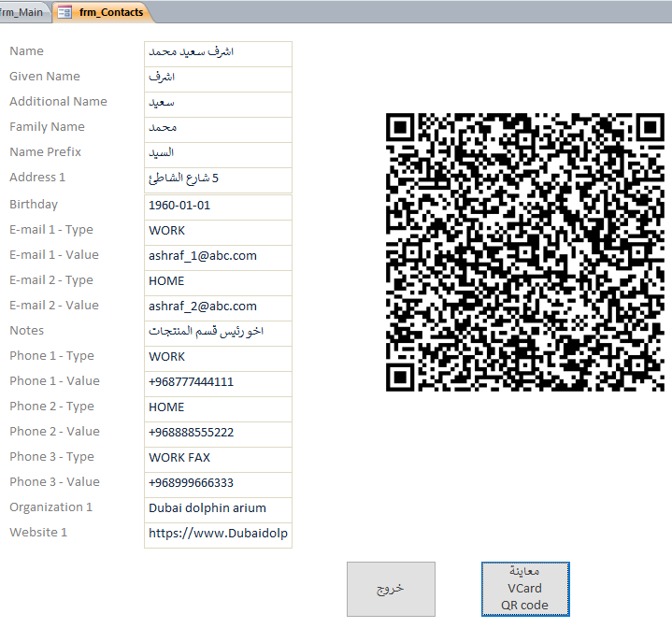Click the Phone 2 - Type label

pos(51,407)
